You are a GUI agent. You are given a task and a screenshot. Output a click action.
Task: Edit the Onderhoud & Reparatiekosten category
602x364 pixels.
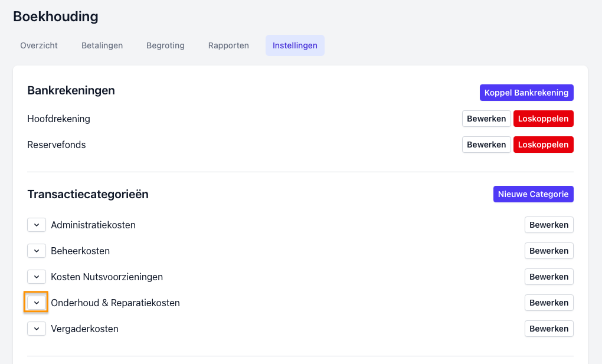[x=549, y=303]
